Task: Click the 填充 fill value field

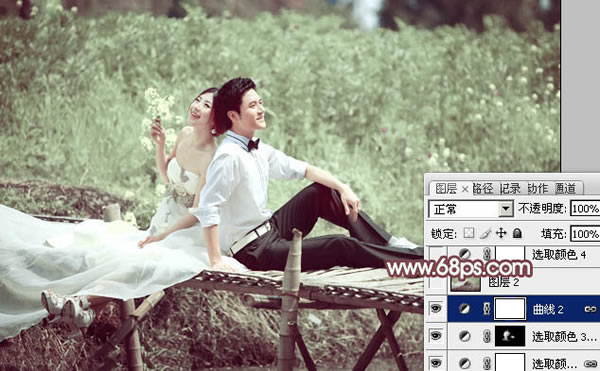Action: point(585,234)
